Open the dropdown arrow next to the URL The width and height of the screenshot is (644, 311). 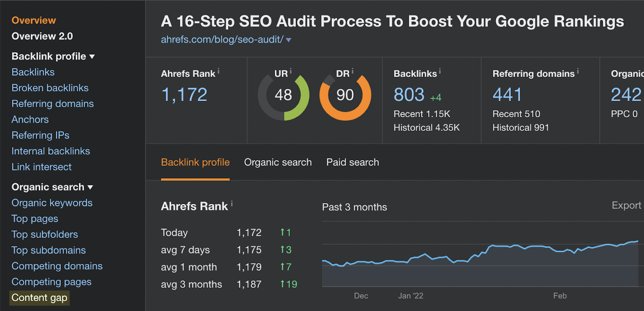coord(289,40)
